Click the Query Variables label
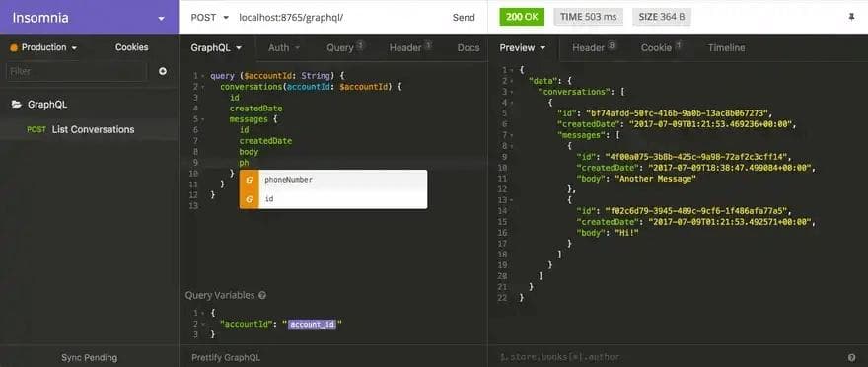Image resolution: width=868 pixels, height=367 pixels. pyautogui.click(x=220, y=296)
